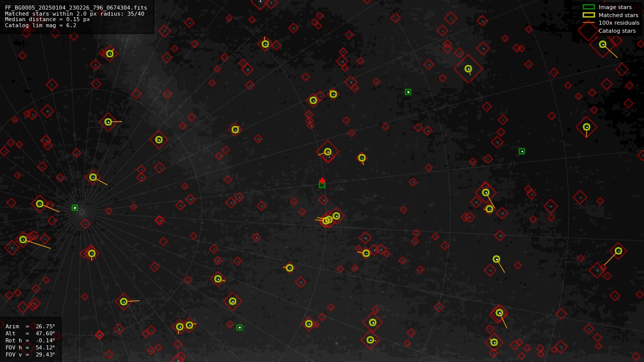Click the 'Image stars' legend label
The image size is (644, 362).
click(x=615, y=7)
